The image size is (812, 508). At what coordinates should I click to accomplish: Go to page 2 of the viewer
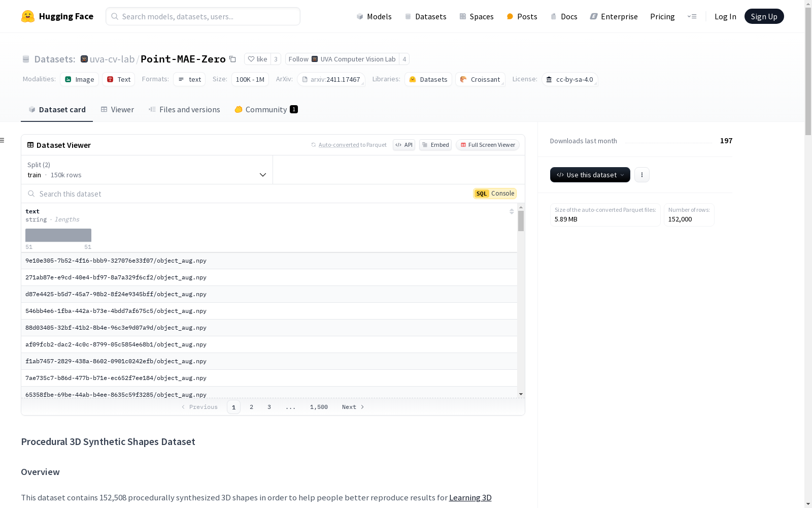tap(251, 407)
